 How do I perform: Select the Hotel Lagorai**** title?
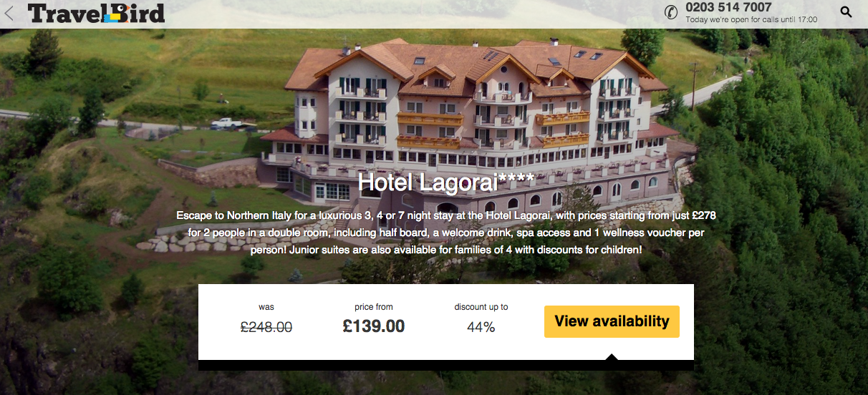point(446,182)
